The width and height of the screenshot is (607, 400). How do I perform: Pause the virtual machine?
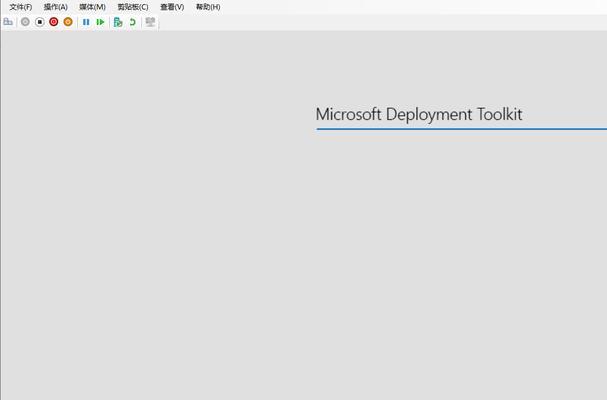86,22
